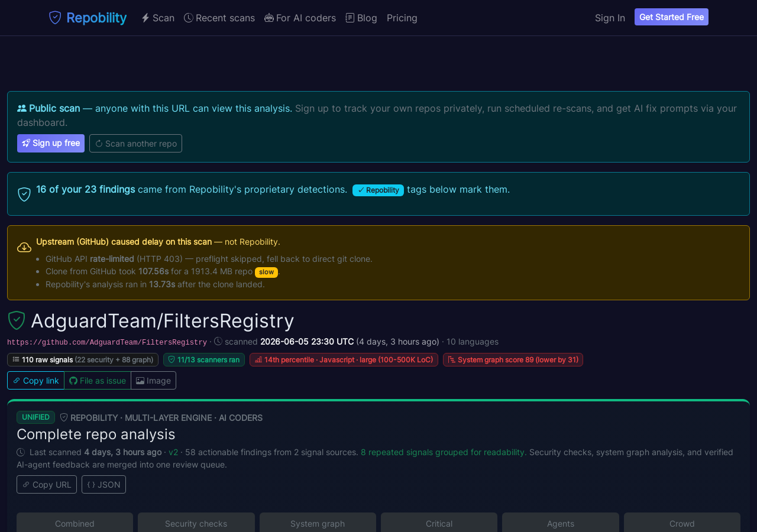
Task: Click shield icon before REPOBILITY MULTI-LAYER ENGINE
Action: coord(64,417)
